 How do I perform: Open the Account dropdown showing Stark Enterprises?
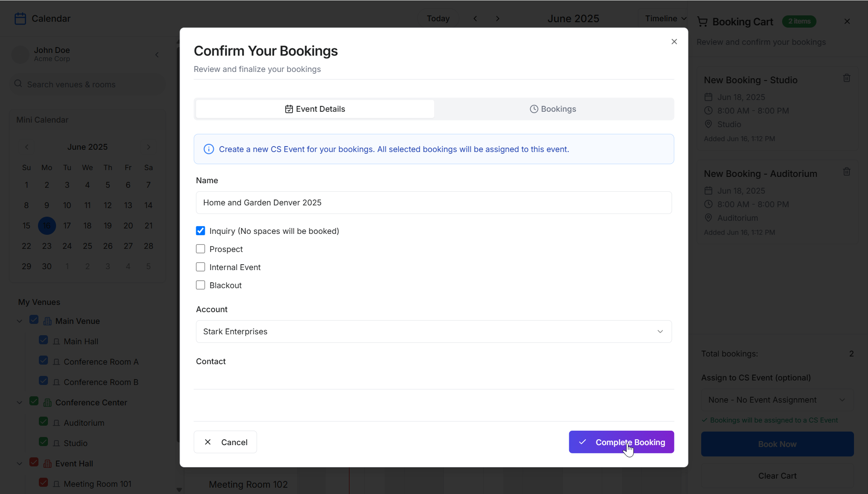click(x=434, y=332)
